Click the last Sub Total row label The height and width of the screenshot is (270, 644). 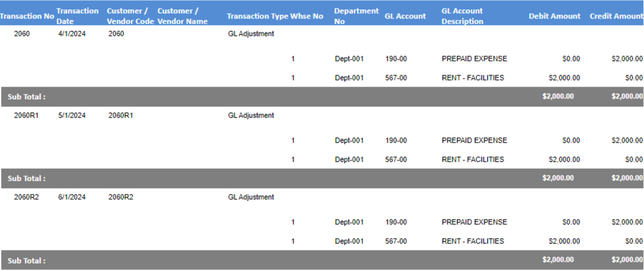[x=26, y=261]
